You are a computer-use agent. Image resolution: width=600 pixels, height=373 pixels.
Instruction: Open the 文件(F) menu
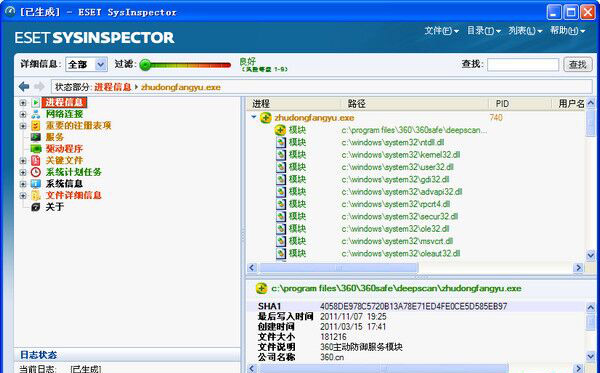(441, 31)
